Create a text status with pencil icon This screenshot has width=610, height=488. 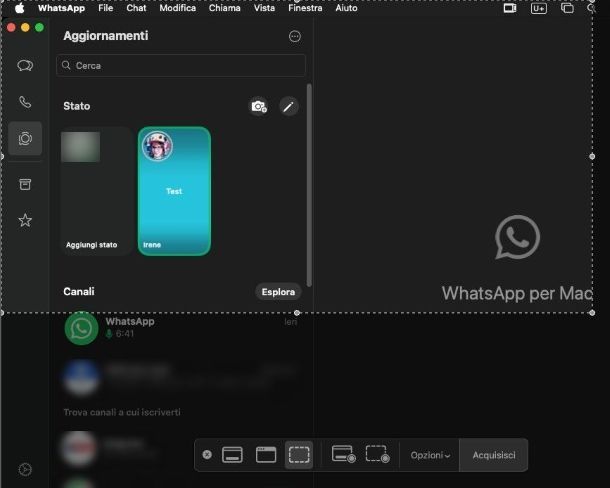click(x=289, y=106)
